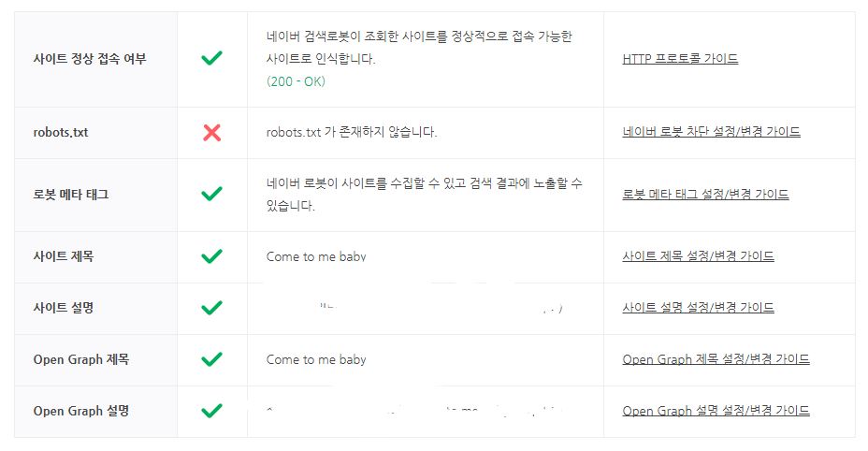Click the robots.txt 가 존재하지 않습니다 message
This screenshot has width=868, height=451.
[352, 132]
